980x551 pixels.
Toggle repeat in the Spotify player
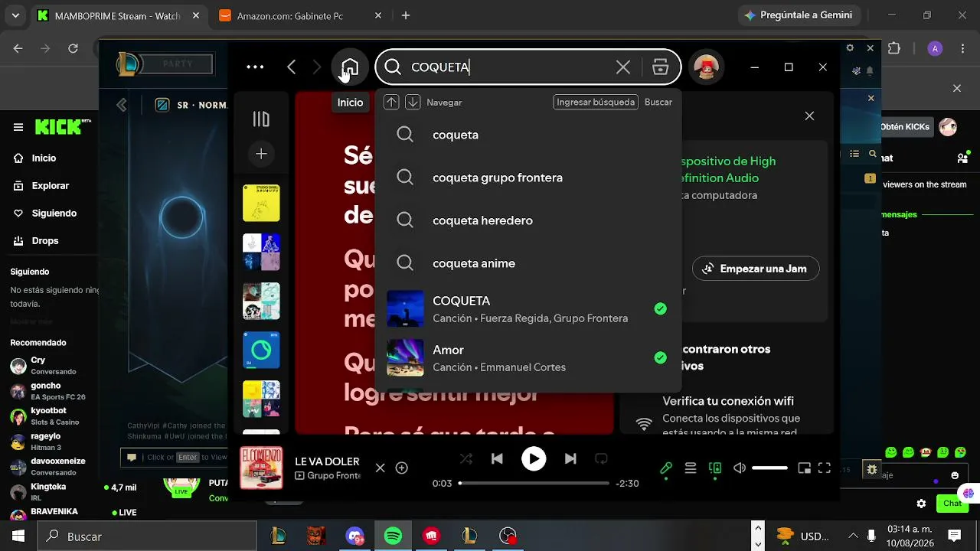coord(602,458)
